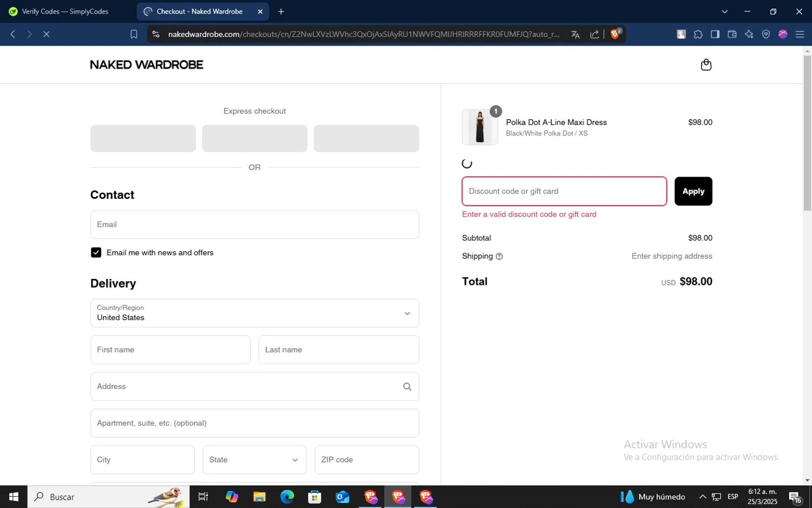Screen dimensions: 812x508
Task: Click the network status tray icon
Action: point(716,497)
